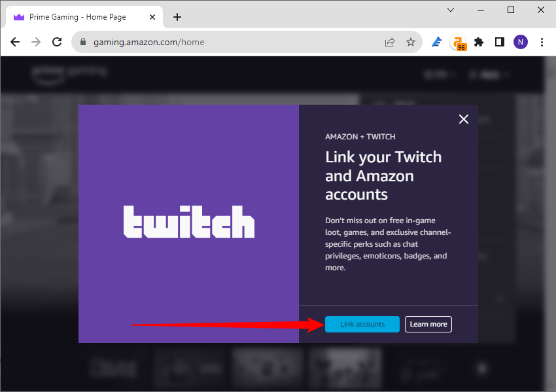This screenshot has height=392, width=556.
Task: Click the Prime Gaming logo
Action: [x=70, y=74]
